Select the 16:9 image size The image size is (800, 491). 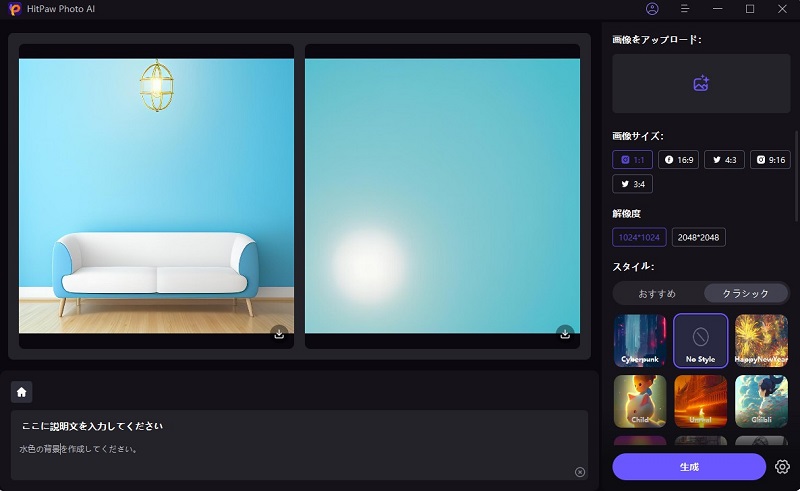pos(678,160)
